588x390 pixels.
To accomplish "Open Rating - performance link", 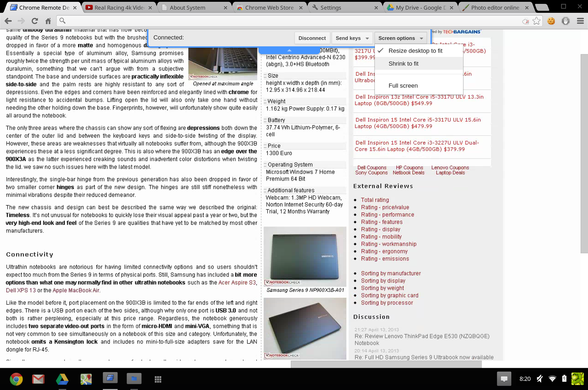I will [388, 215].
